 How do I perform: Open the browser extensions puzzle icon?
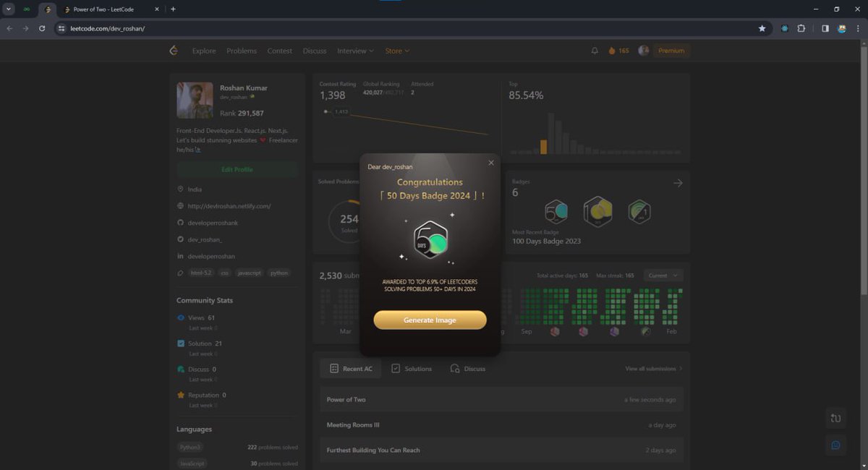pos(801,28)
